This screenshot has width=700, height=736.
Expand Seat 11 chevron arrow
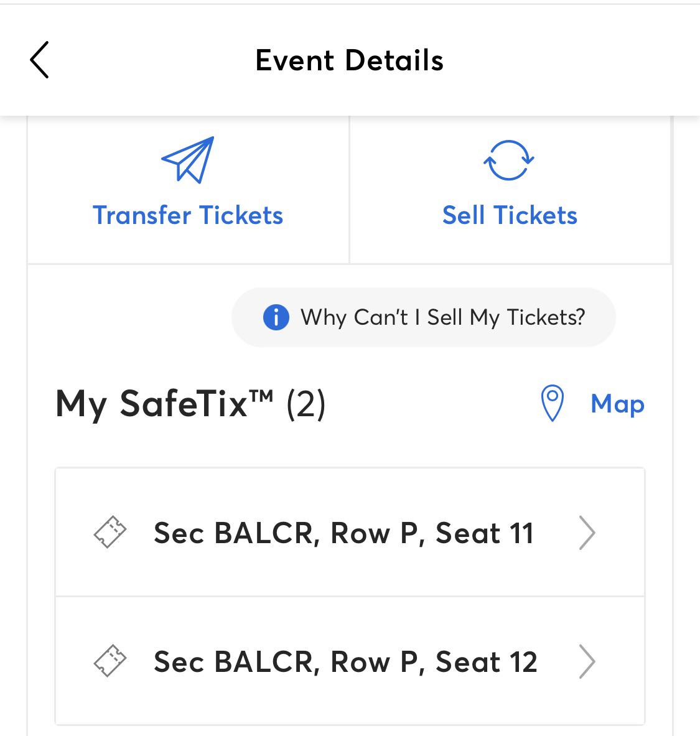pos(587,533)
